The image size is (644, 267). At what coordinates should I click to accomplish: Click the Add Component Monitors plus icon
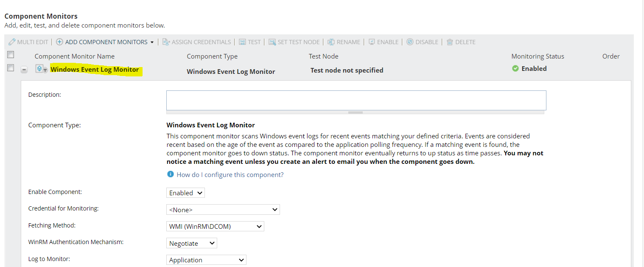click(60, 42)
